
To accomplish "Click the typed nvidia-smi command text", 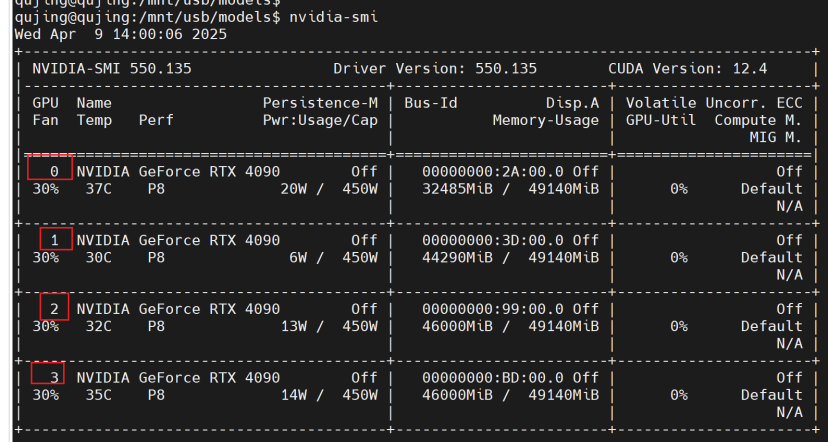I will click(x=334, y=17).
